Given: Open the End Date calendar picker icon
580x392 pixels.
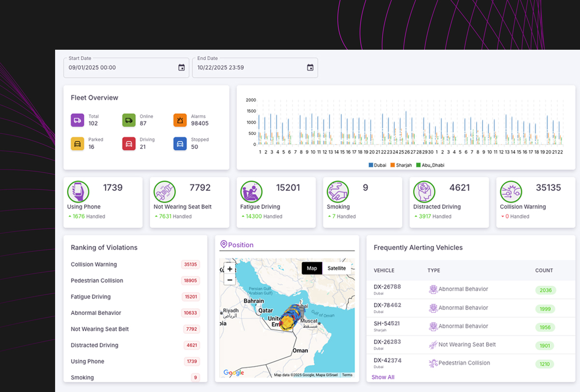Looking at the screenshot, I should [310, 68].
